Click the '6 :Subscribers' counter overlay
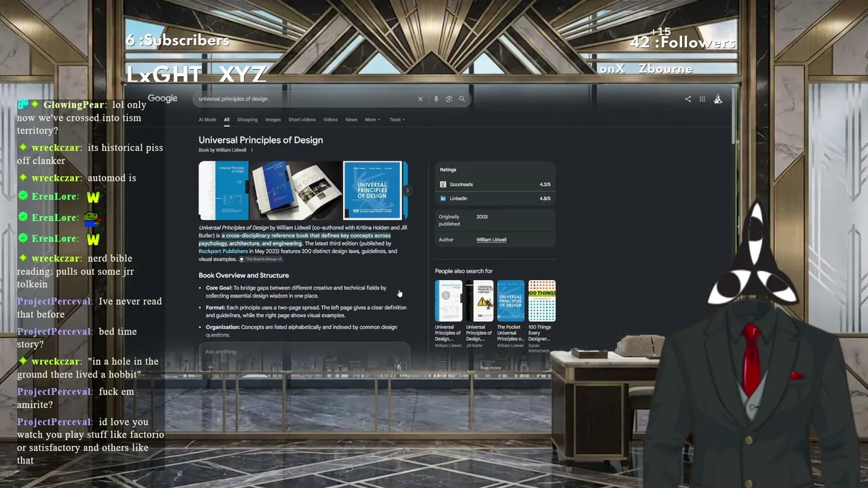This screenshot has height=488, width=868. [x=178, y=40]
